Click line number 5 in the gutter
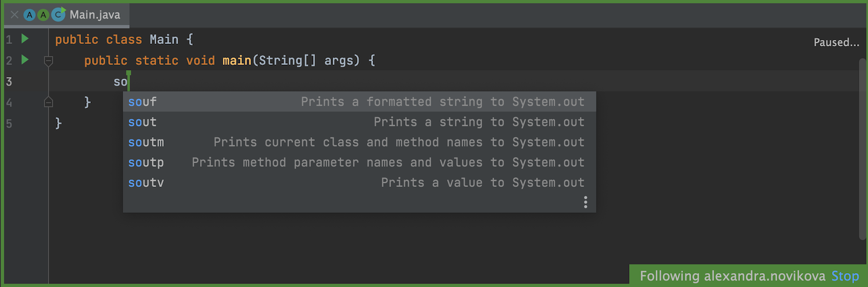The width and height of the screenshot is (868, 287). (9, 123)
